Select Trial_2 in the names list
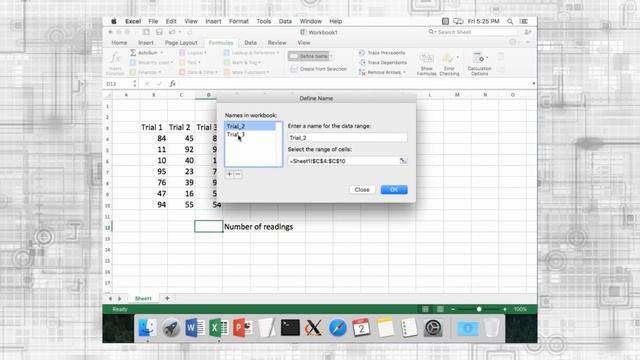 250,127
